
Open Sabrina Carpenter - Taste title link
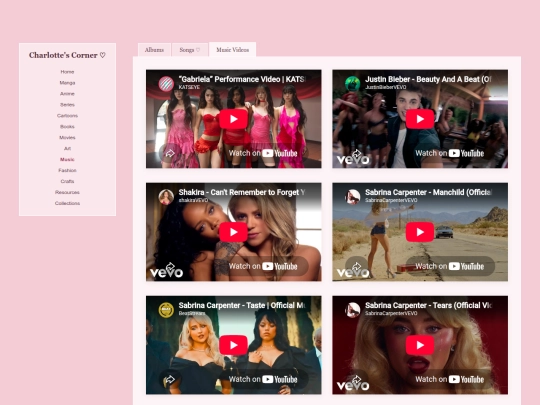click(242, 305)
